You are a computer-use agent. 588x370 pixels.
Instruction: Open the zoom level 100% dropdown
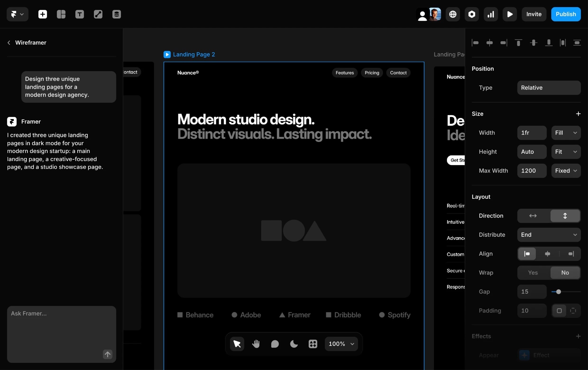[x=341, y=344]
